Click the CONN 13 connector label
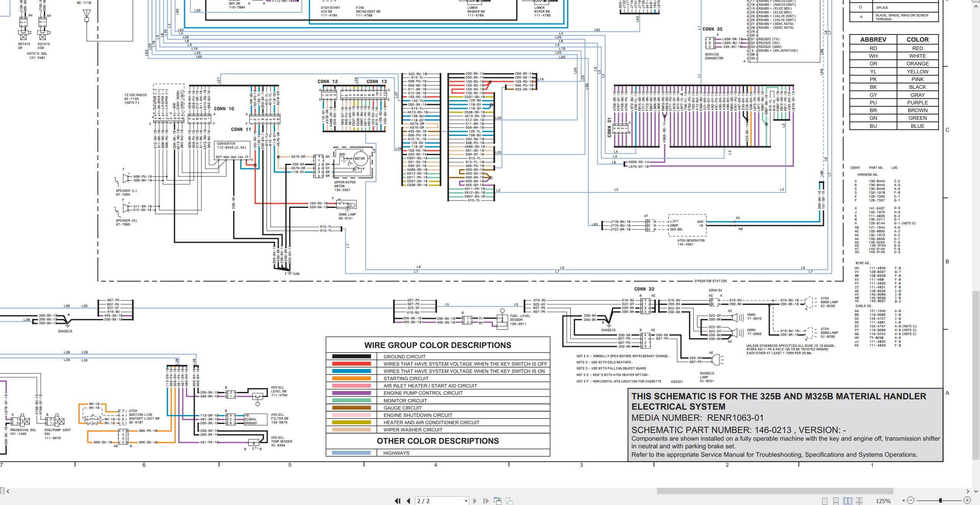Image resolution: width=980 pixels, height=505 pixels. 377,82
